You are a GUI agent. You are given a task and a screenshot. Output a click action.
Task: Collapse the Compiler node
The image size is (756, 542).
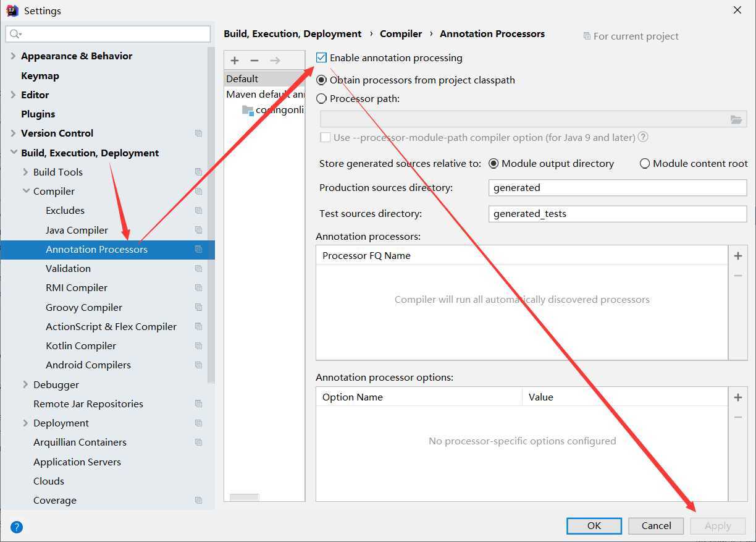point(25,192)
